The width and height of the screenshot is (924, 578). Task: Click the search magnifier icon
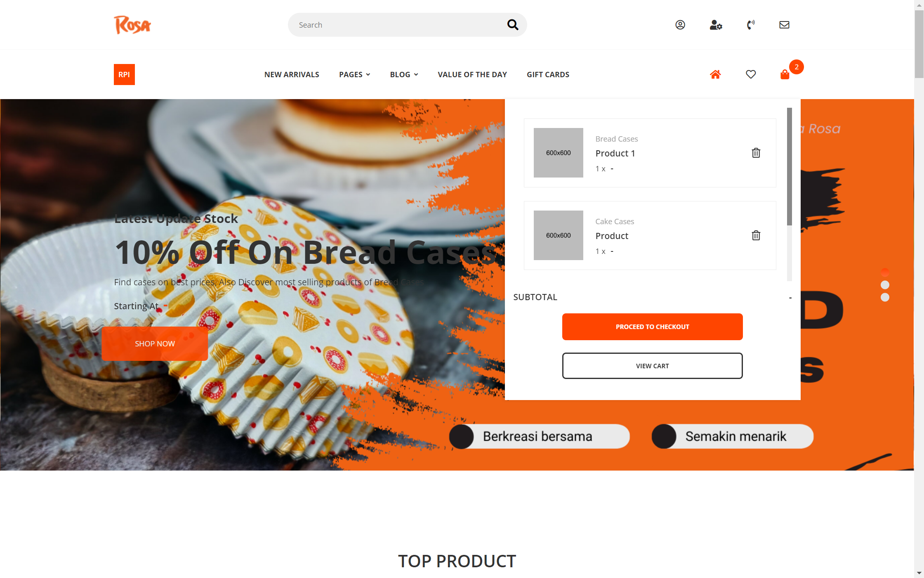pos(513,25)
